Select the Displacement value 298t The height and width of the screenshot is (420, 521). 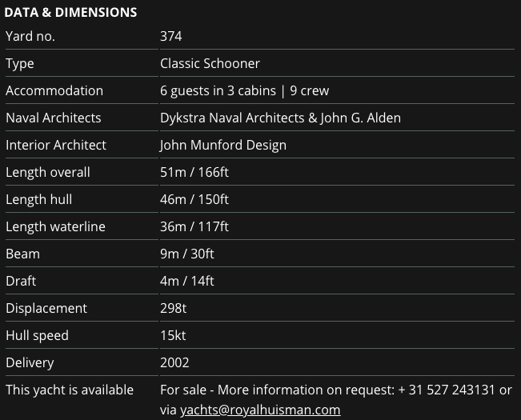[173, 308]
